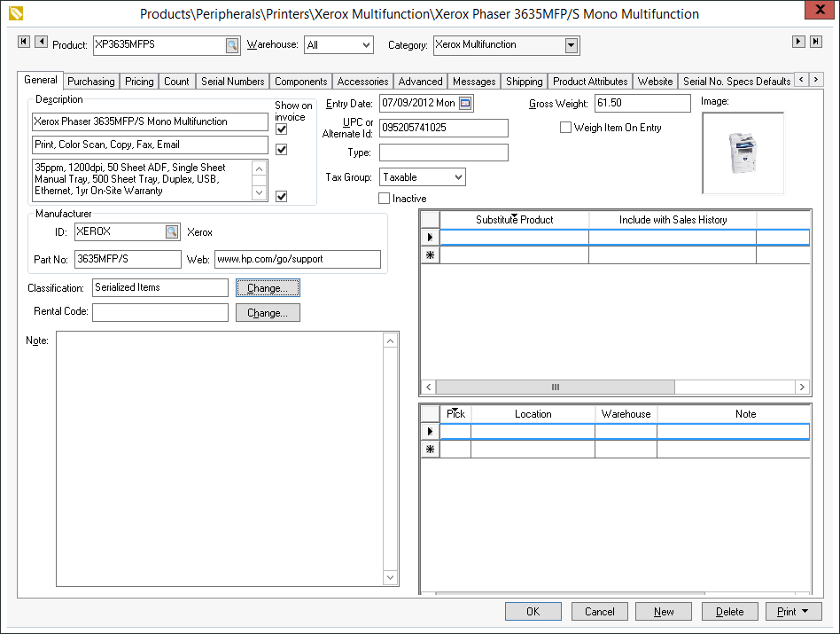Open the Tax Group dropdown

pyautogui.click(x=457, y=177)
